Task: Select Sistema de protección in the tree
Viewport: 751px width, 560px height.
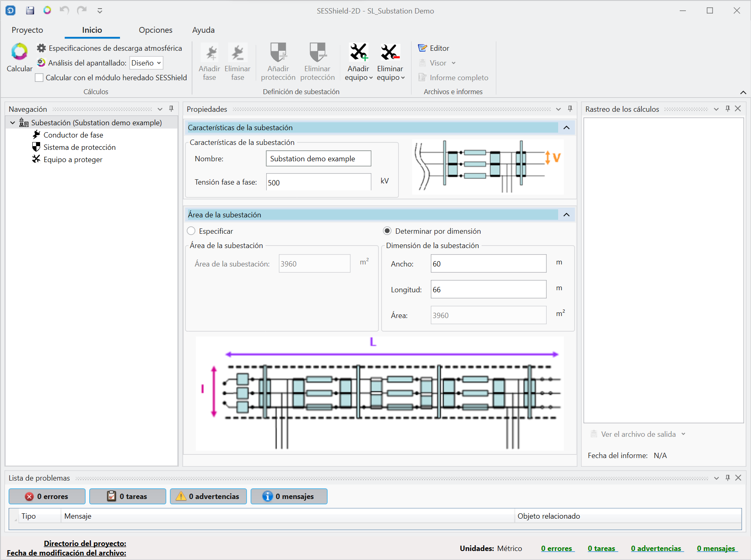Action: click(79, 147)
